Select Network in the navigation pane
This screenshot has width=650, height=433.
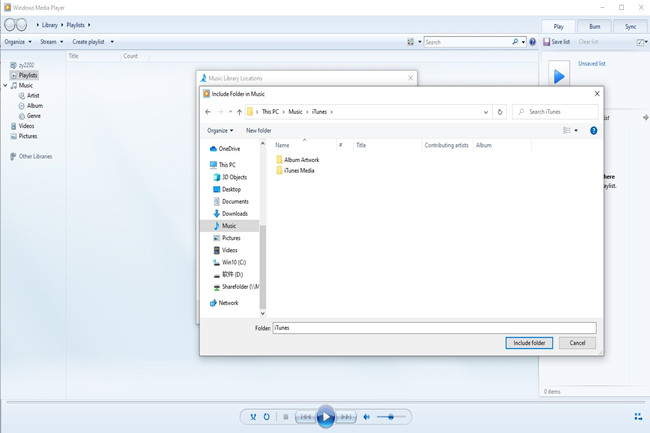[224, 303]
